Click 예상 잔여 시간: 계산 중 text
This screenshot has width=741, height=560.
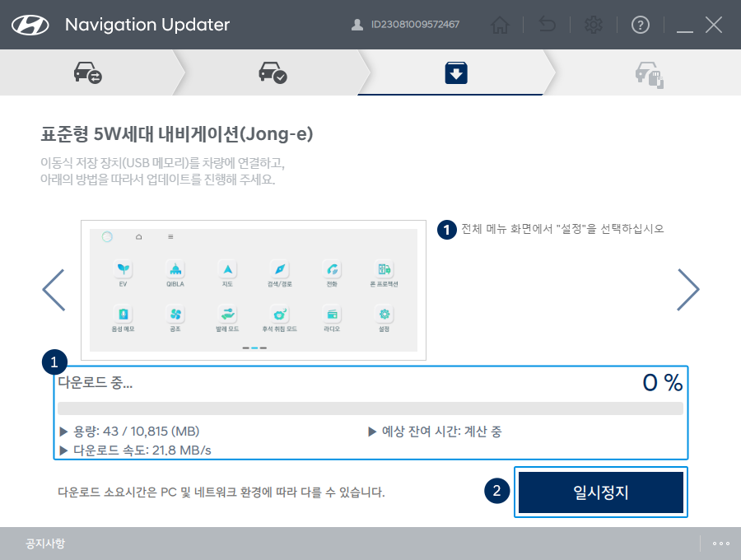point(441,432)
